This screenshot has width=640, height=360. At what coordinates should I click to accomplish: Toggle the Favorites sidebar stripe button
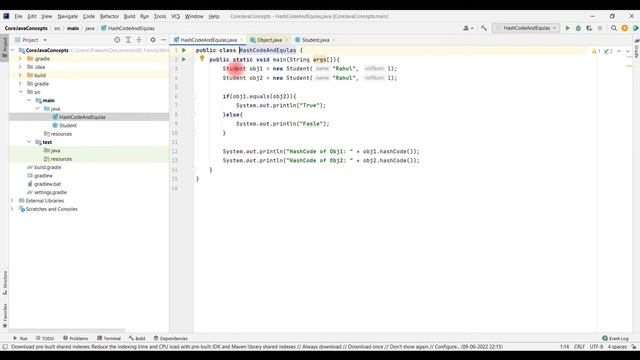pos(4,316)
